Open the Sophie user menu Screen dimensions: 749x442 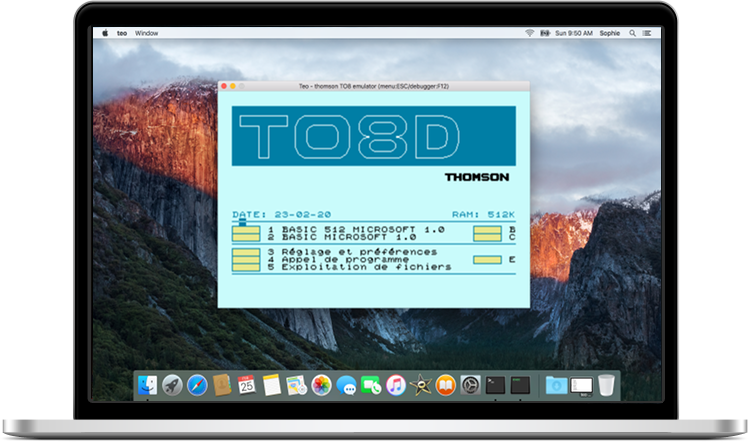point(610,33)
